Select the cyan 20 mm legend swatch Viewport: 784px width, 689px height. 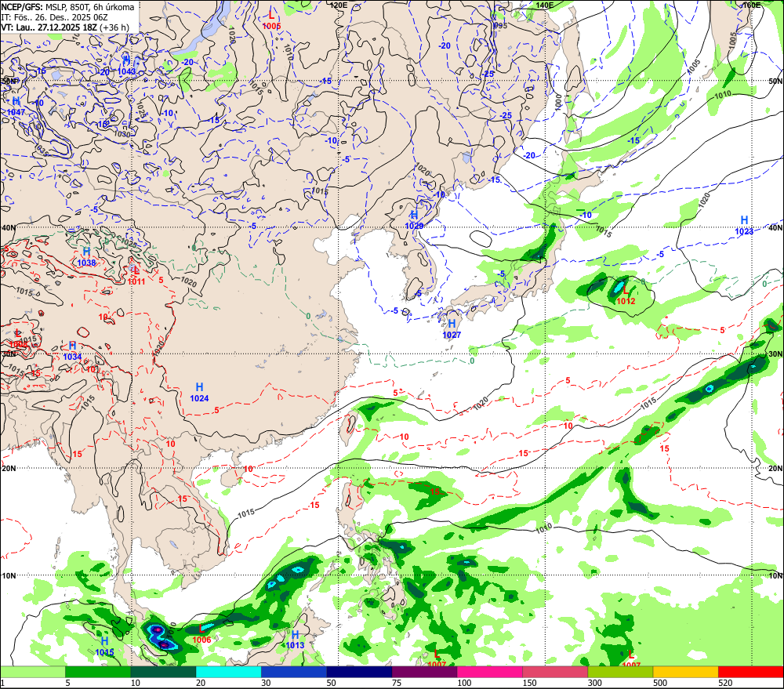pos(228,672)
